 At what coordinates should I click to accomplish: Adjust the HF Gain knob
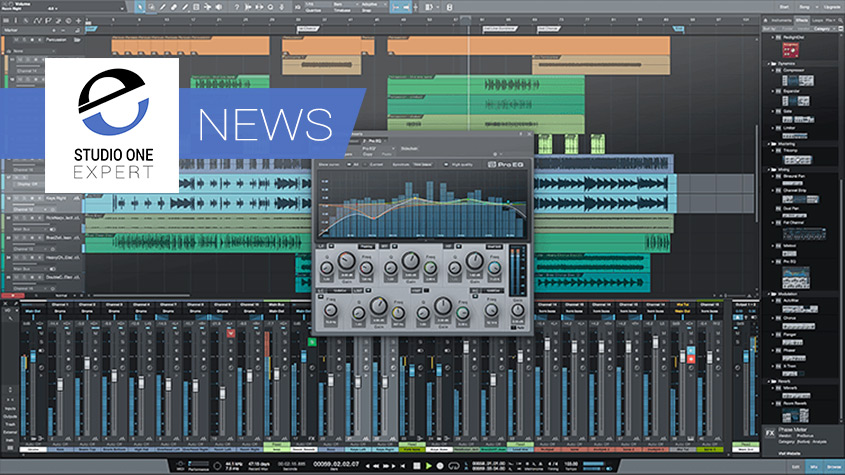pyautogui.click(x=475, y=261)
